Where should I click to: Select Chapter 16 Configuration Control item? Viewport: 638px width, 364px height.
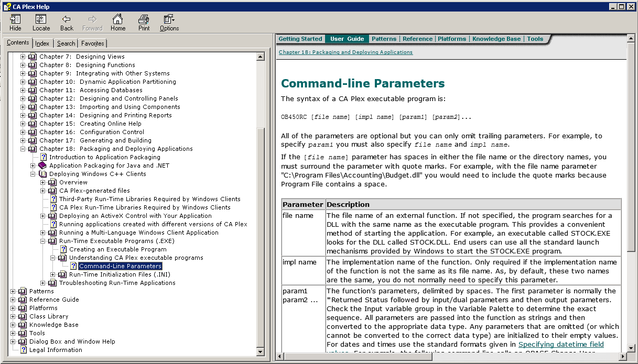point(92,132)
